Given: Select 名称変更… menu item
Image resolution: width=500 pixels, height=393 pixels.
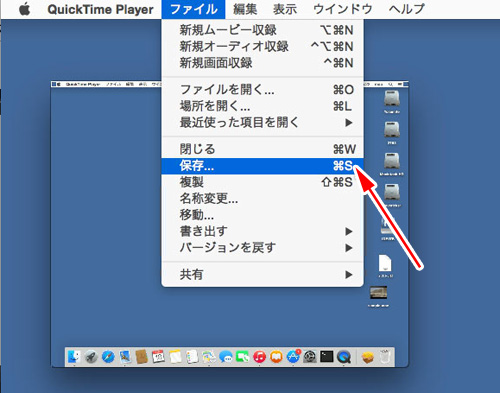Looking at the screenshot, I should pyautogui.click(x=262, y=198).
